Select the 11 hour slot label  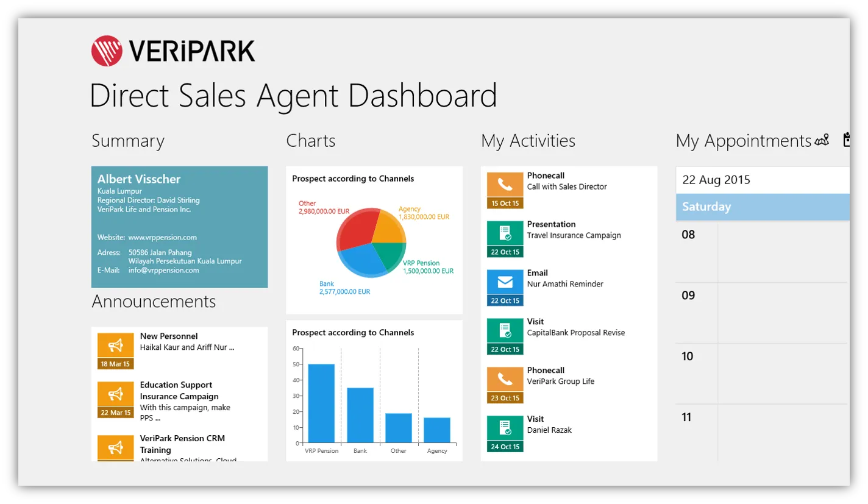pos(687,417)
